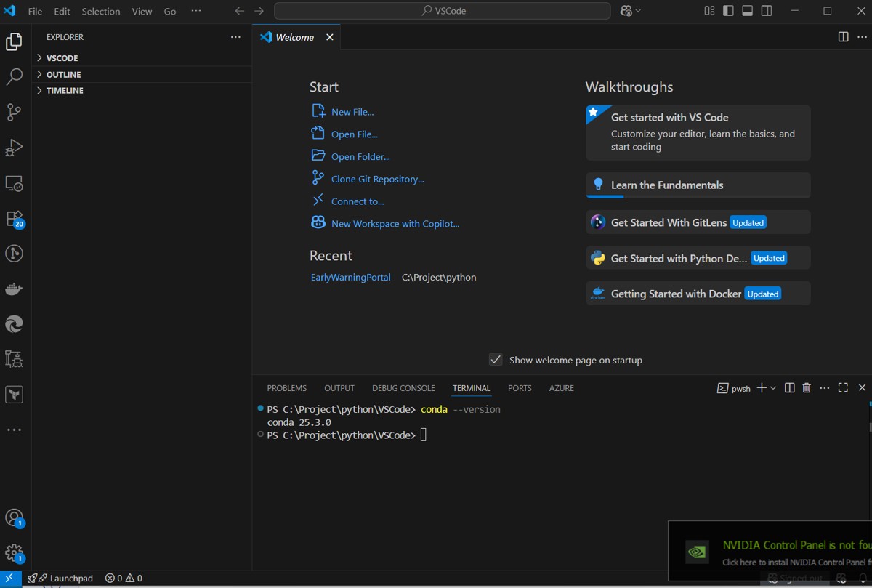Viewport: 872px width, 588px height.
Task: Open the Docker view in activity bar
Action: [14, 289]
